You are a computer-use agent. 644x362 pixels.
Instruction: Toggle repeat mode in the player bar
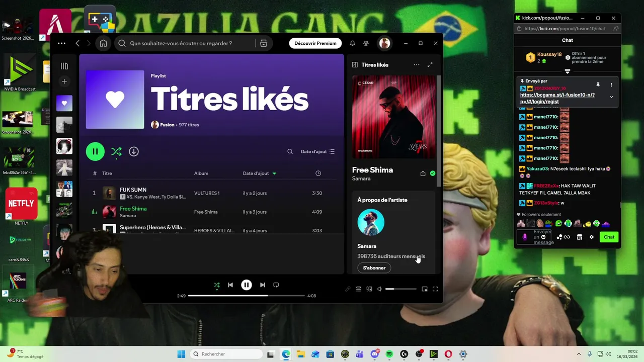276,285
